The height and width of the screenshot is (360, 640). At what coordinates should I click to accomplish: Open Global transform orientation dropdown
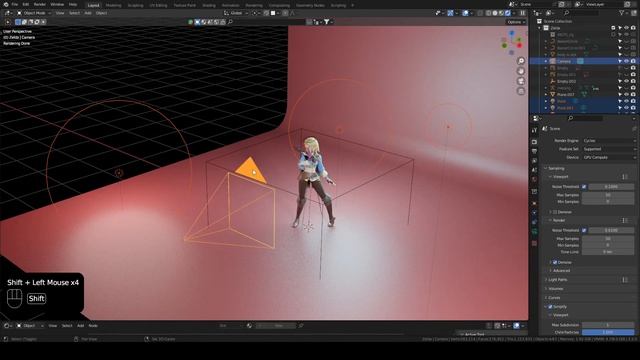(x=236, y=13)
